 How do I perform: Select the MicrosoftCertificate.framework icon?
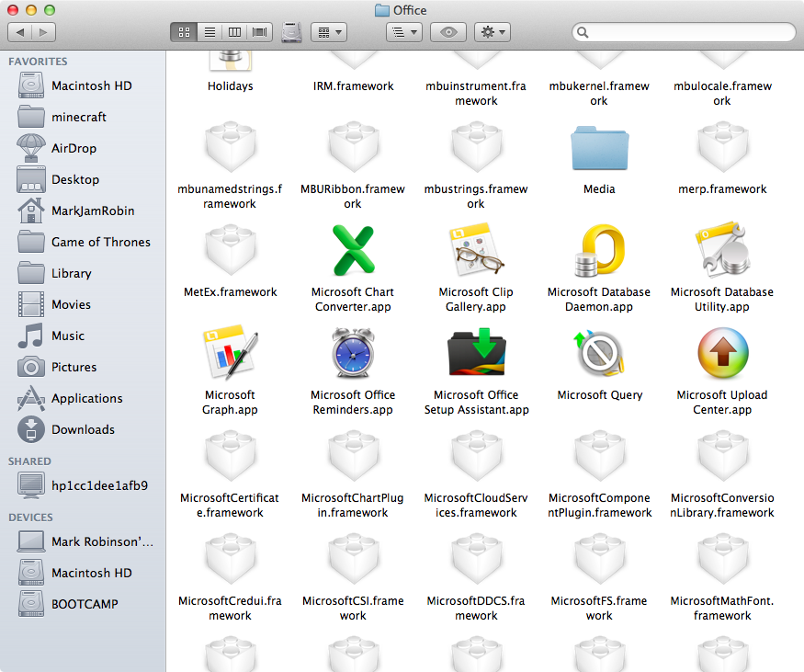(x=231, y=456)
